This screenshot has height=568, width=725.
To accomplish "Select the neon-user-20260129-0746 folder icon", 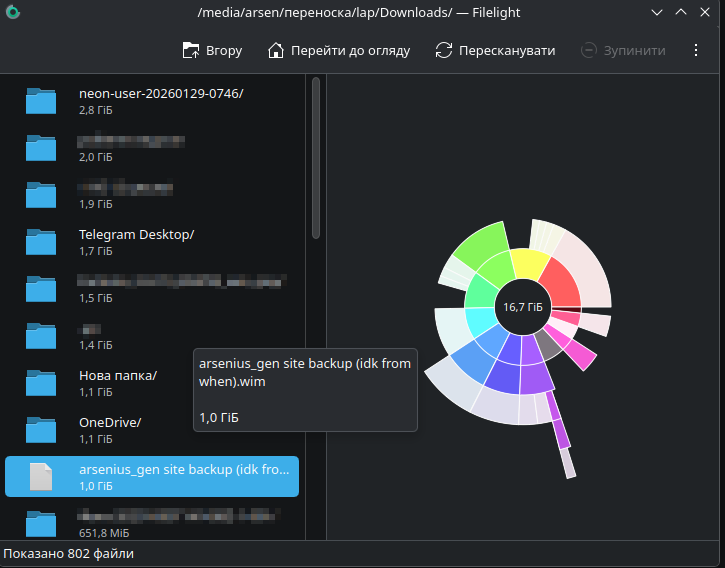I will click(x=41, y=100).
